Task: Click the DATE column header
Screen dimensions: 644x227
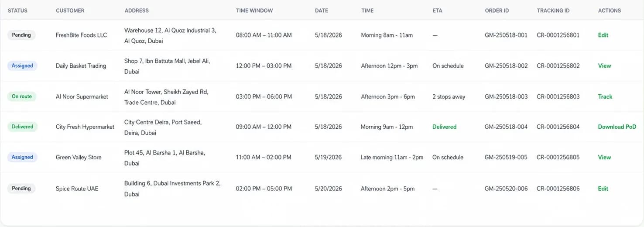Action: click(x=322, y=10)
